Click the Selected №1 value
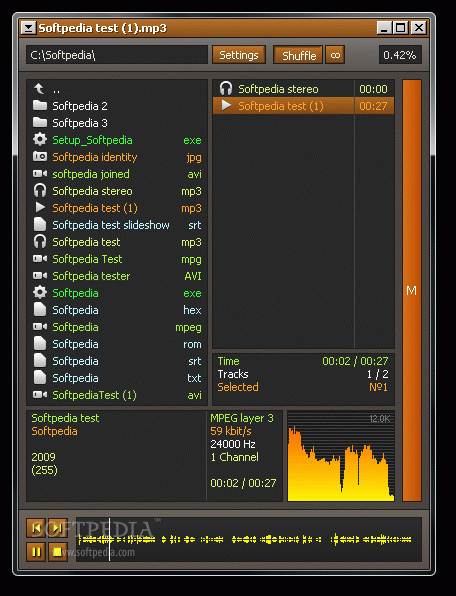456x596 pixels. click(378, 387)
